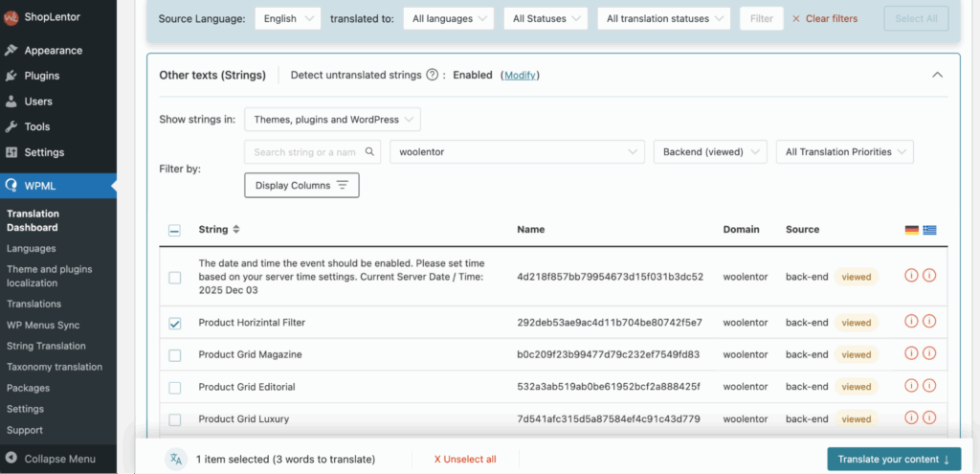Screen dimensions: 980x474
Task: Click the Display Columns button
Action: (x=301, y=185)
